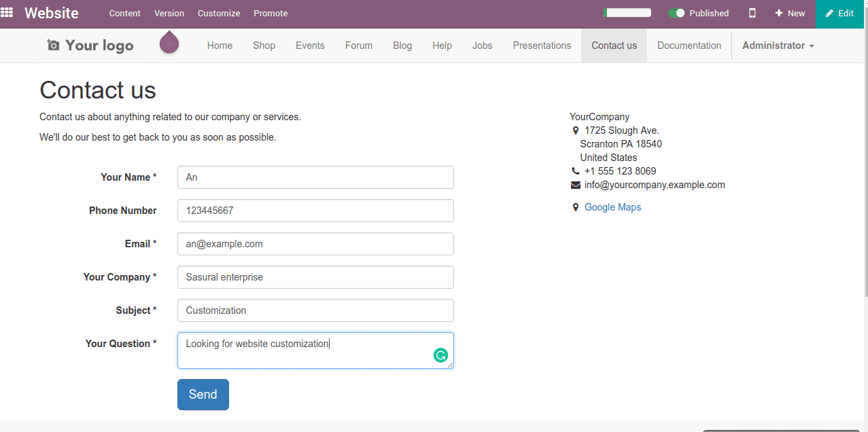Image resolution: width=868 pixels, height=432 pixels.
Task: Go to the Shop page tab
Action: click(x=264, y=46)
